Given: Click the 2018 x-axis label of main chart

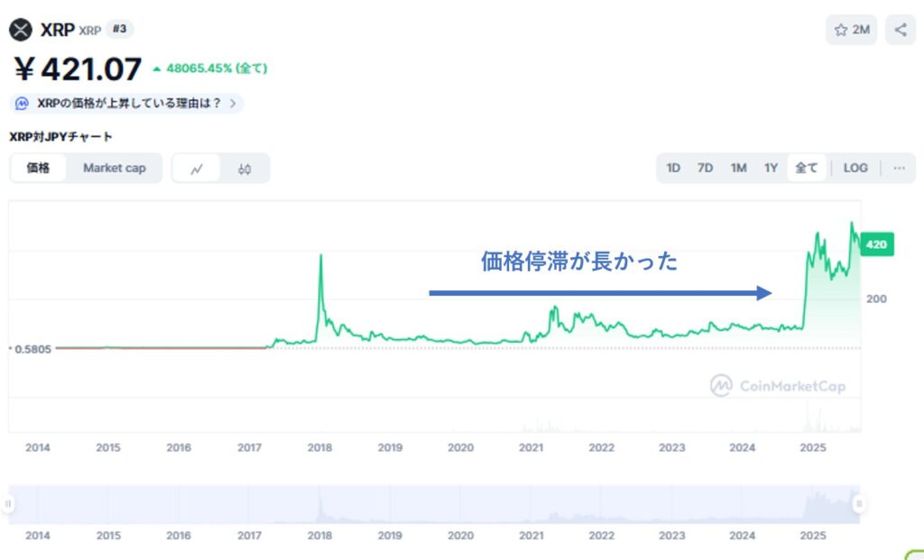Looking at the screenshot, I should 319,447.
